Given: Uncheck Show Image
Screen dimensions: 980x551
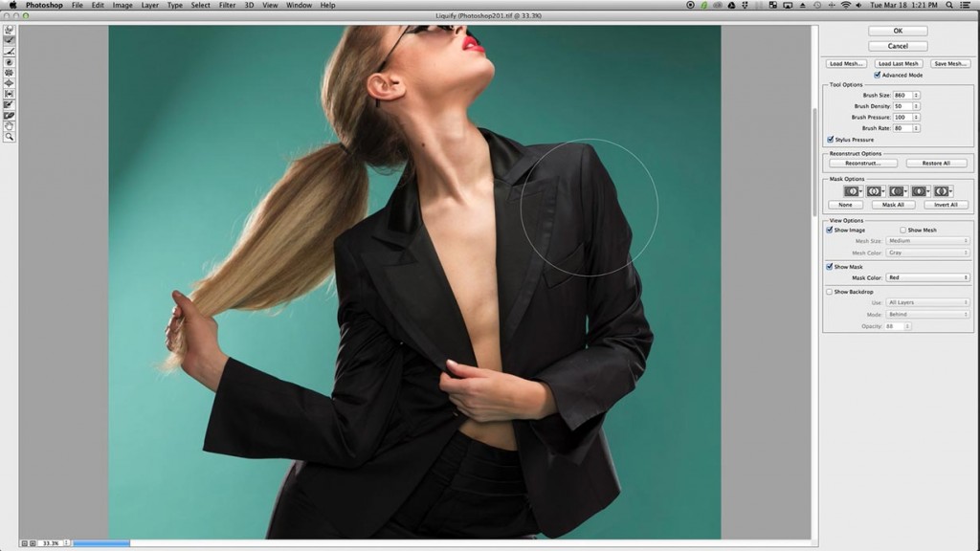Looking at the screenshot, I should click(x=830, y=230).
